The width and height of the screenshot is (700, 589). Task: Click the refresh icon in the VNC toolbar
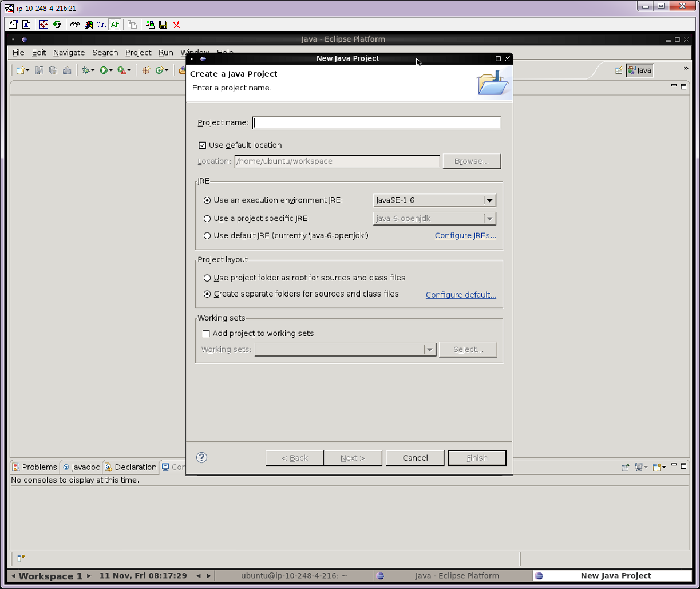[57, 25]
